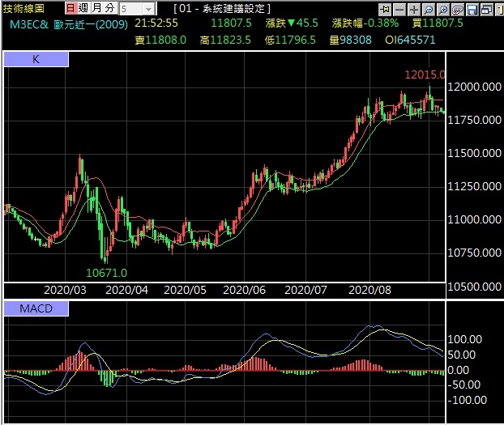Zoom out with the magnifier minus icon
Viewport: 504px width, 425px height.
click(x=429, y=10)
